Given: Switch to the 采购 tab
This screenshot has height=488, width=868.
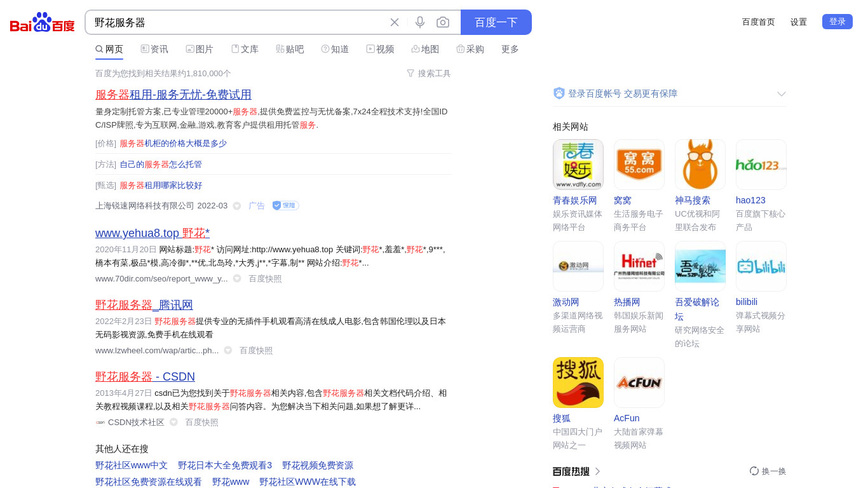Looking at the screenshot, I should coord(470,49).
